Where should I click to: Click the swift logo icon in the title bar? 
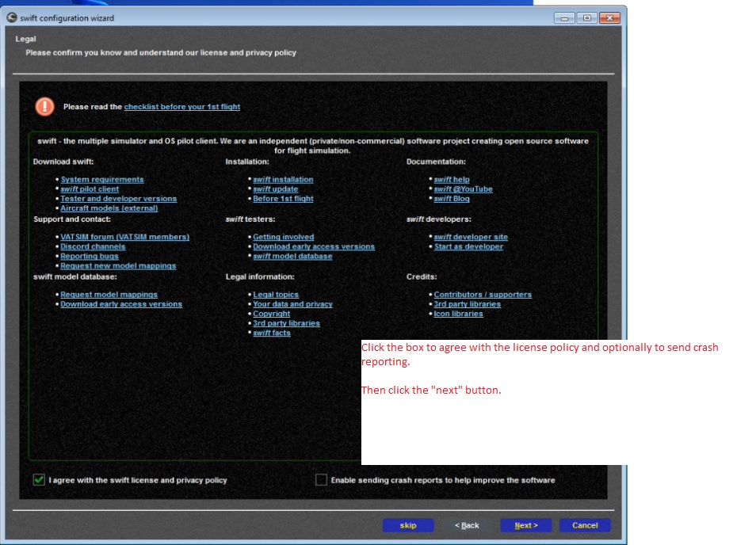pyautogui.click(x=12, y=18)
